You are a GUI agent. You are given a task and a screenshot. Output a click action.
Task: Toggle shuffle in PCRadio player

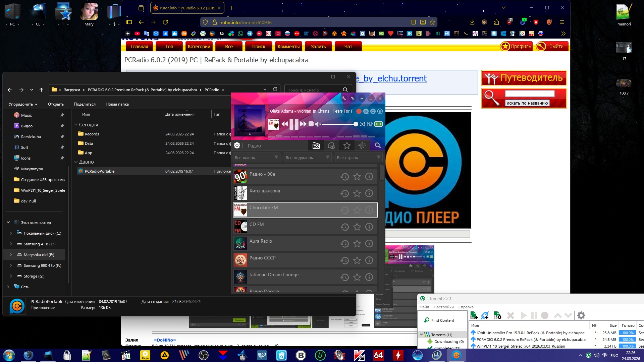(362, 124)
